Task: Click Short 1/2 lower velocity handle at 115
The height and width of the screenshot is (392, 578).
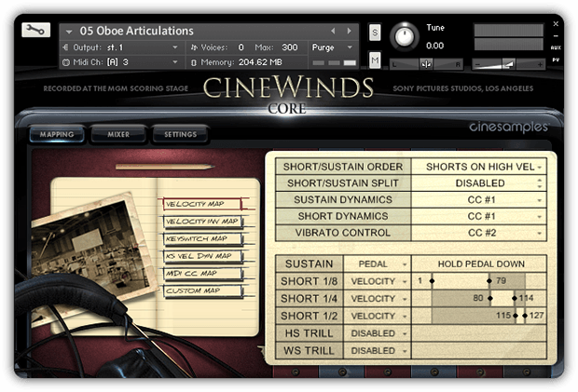Action: (516, 316)
